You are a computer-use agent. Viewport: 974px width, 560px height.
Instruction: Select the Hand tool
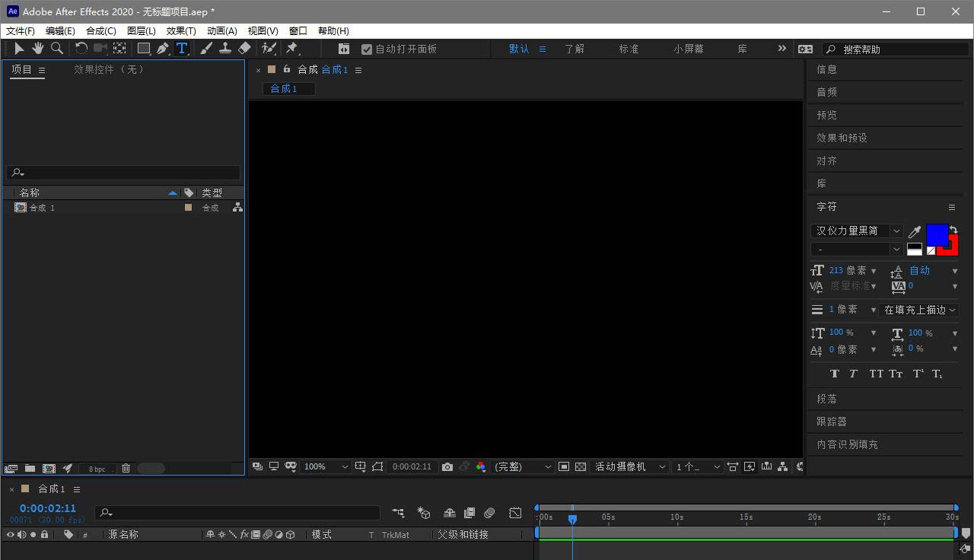(37, 49)
